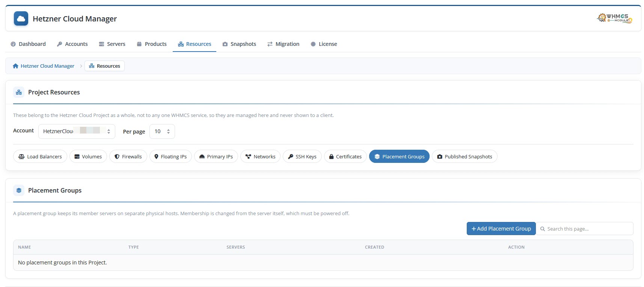Click the Resources breadcrumb item
The width and height of the screenshot is (644, 287).
click(x=105, y=66)
